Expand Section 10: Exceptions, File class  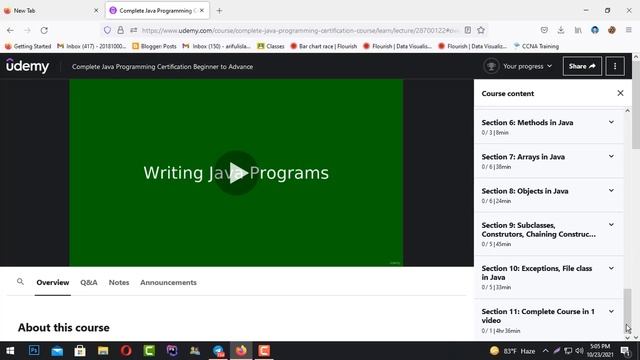click(549, 278)
